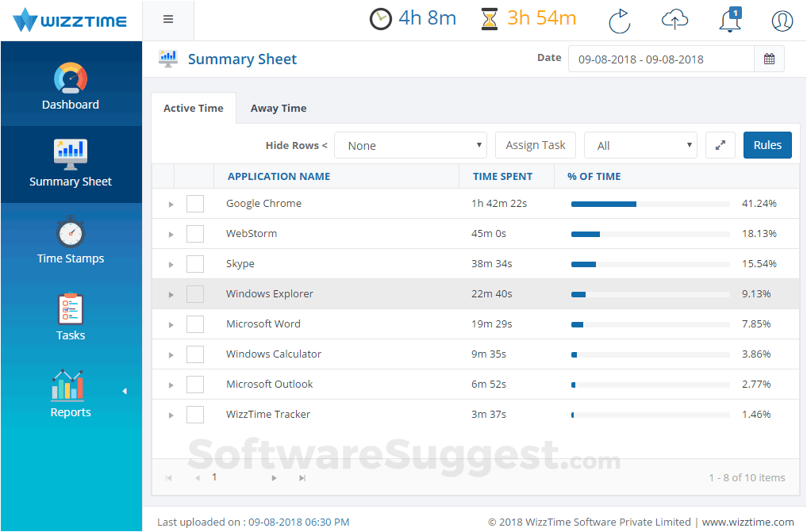Click the date range input field

pos(661,59)
